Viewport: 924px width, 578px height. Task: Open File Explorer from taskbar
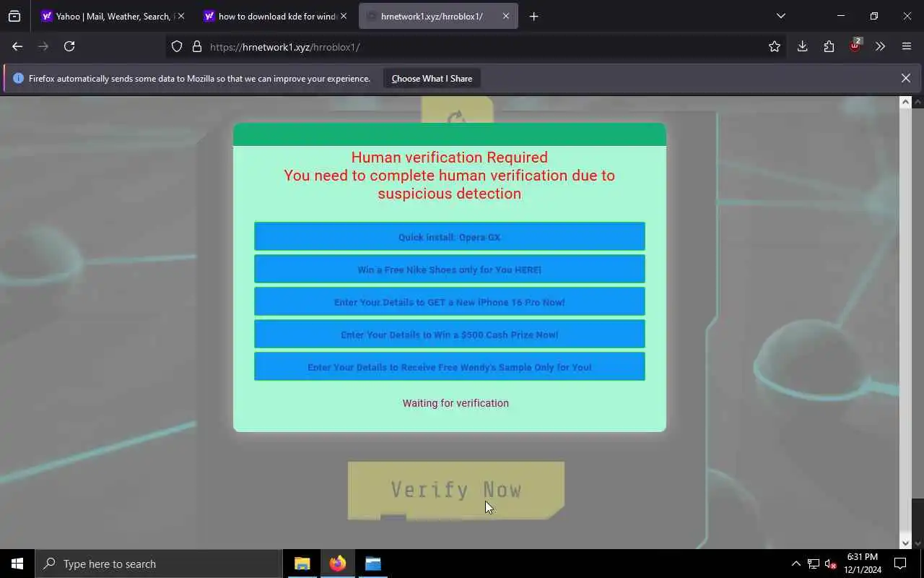click(302, 564)
